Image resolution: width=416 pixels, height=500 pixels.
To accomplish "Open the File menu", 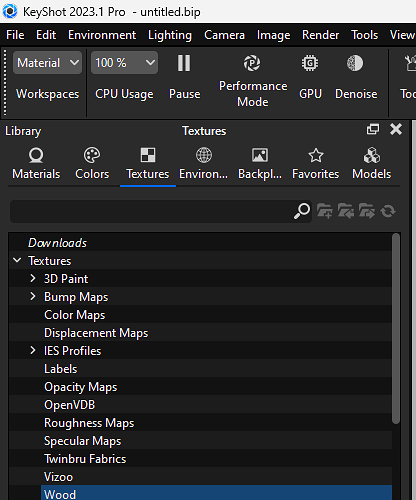I will pyautogui.click(x=15, y=35).
